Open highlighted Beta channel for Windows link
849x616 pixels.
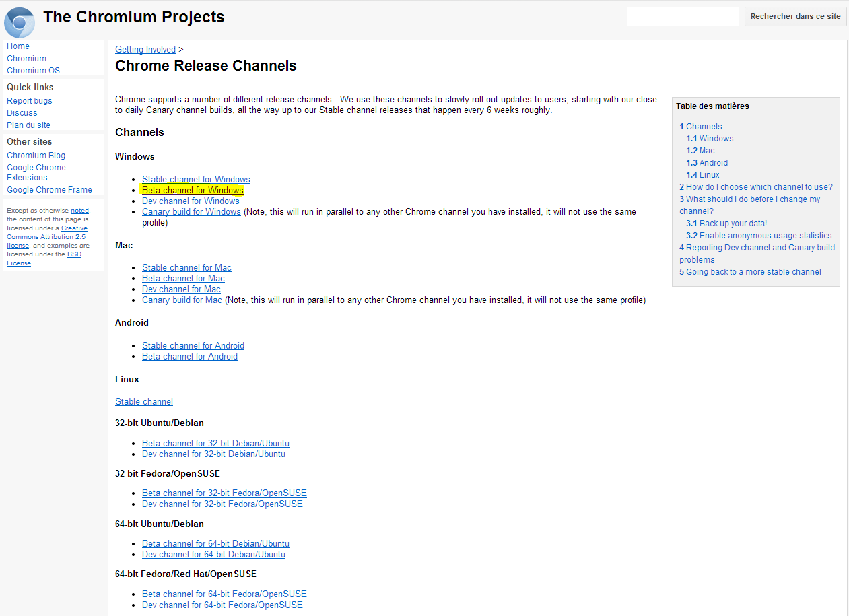193,191
